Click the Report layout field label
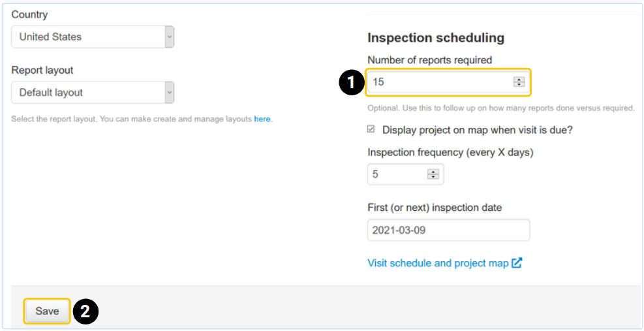Image resolution: width=644 pixels, height=331 pixels. [x=42, y=71]
